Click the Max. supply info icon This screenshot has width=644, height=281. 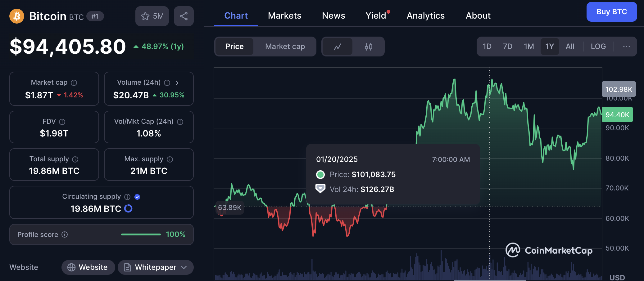click(170, 159)
